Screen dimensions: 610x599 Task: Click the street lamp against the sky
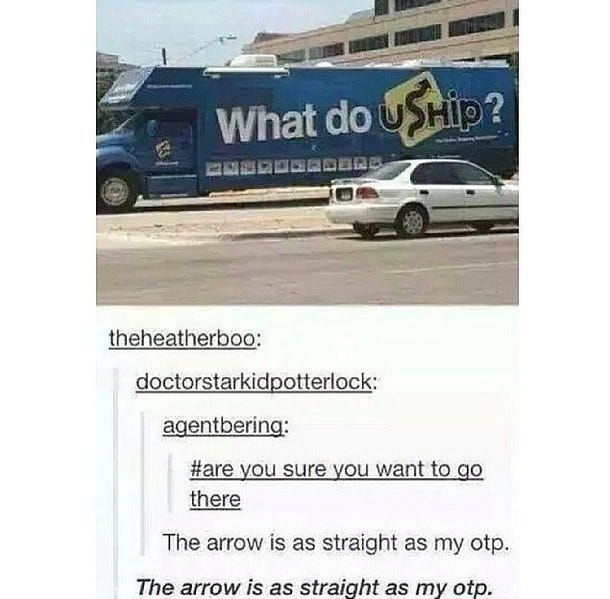point(227,39)
